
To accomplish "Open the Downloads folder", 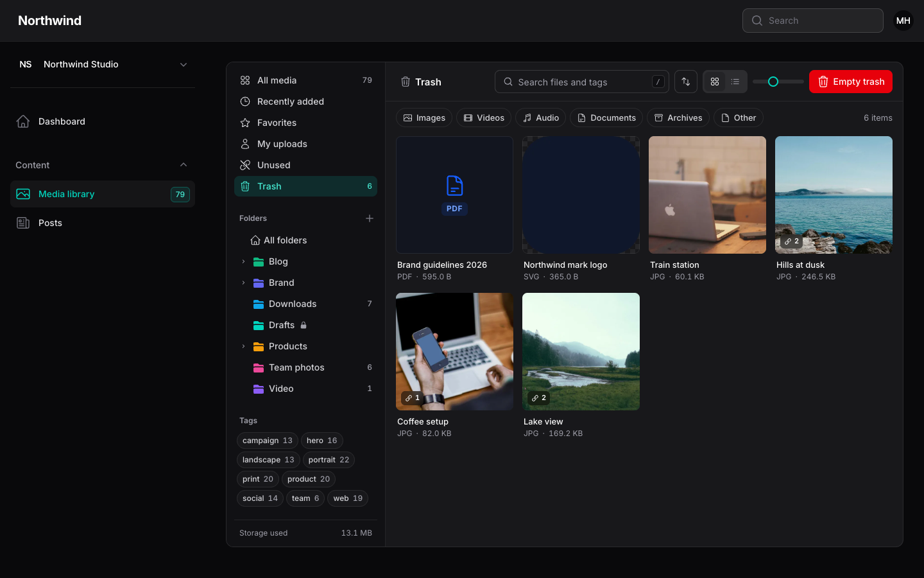I will 305,304.
